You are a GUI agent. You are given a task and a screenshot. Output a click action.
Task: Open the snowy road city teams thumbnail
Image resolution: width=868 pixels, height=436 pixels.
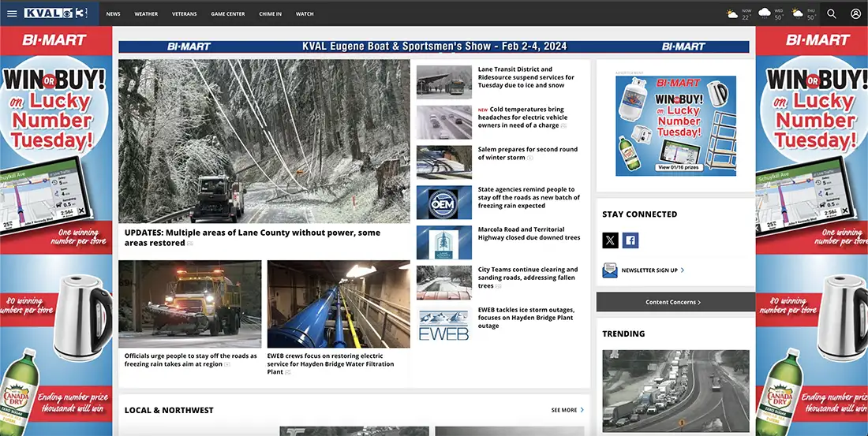pyautogui.click(x=444, y=282)
